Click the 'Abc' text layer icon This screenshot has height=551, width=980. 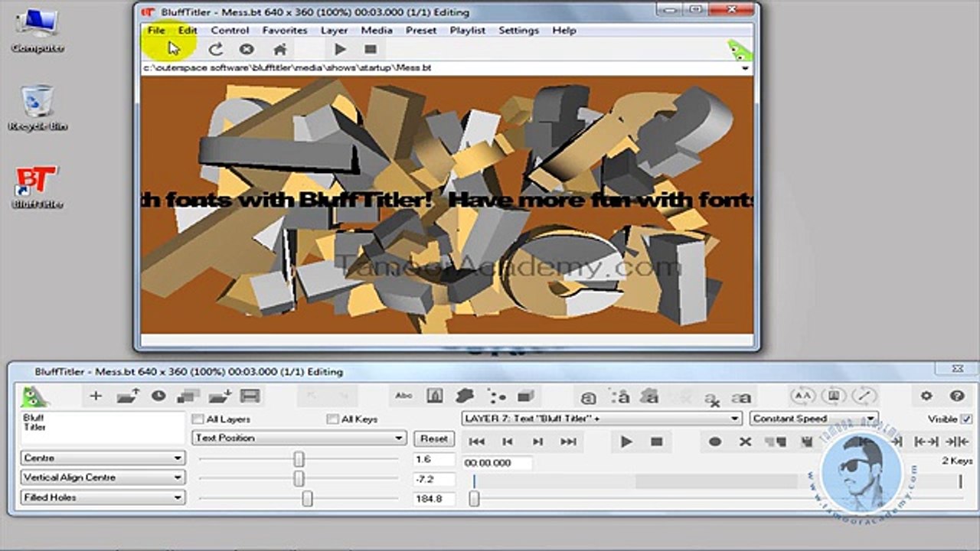tap(403, 396)
